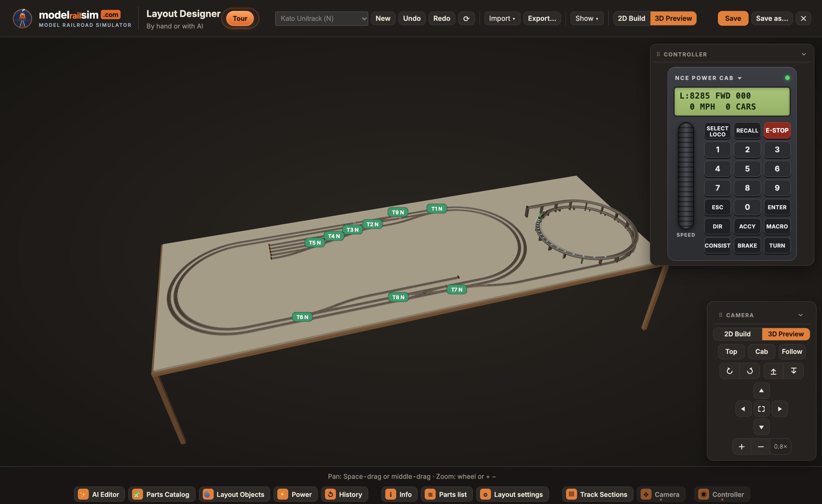
Task: Click the orange Save button
Action: pos(733,18)
